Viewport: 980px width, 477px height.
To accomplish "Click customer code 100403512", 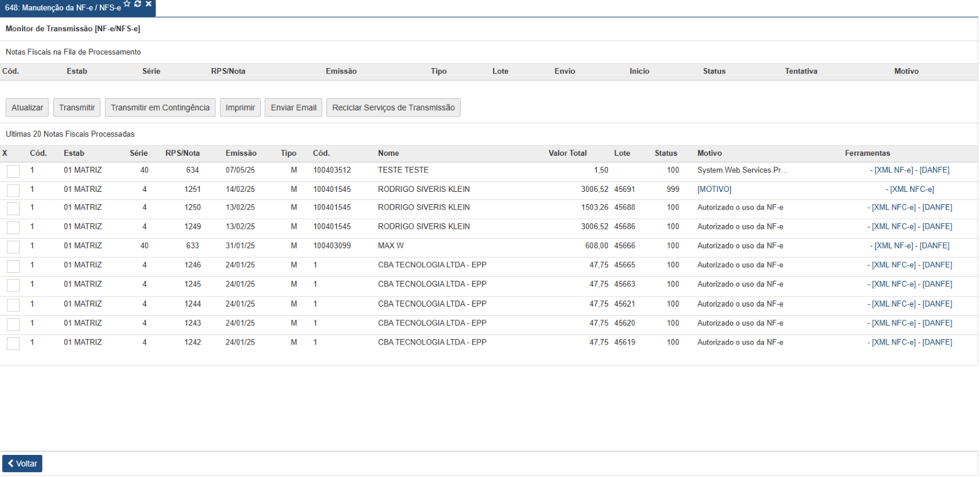I will click(x=332, y=170).
